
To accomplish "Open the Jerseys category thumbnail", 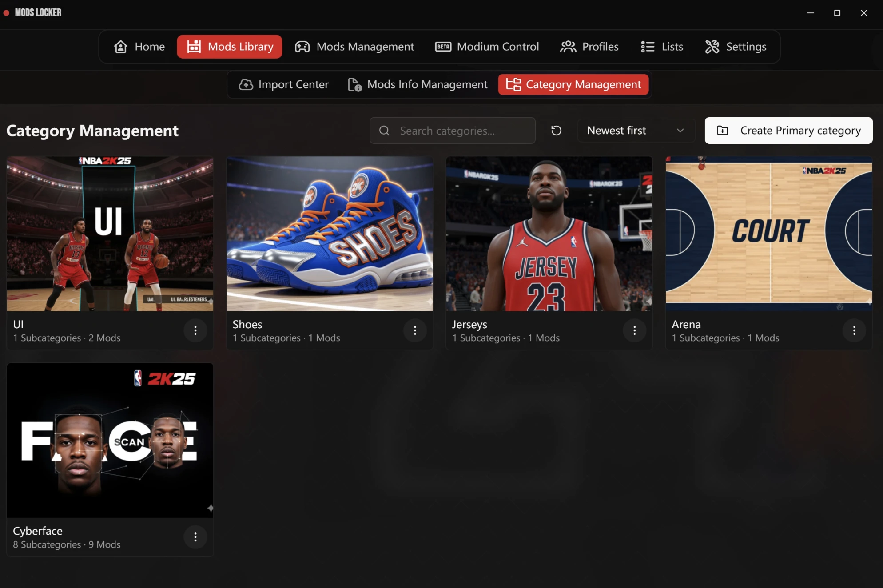I will tap(549, 234).
